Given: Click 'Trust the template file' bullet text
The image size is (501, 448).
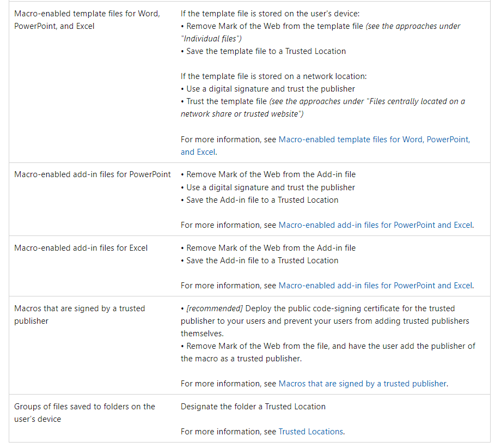Looking at the screenshot, I should [227, 101].
